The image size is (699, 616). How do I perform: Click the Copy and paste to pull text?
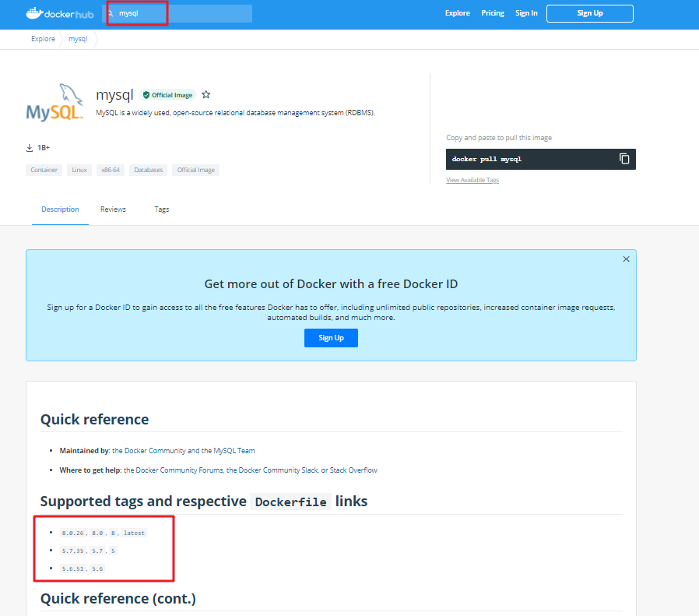(499, 138)
